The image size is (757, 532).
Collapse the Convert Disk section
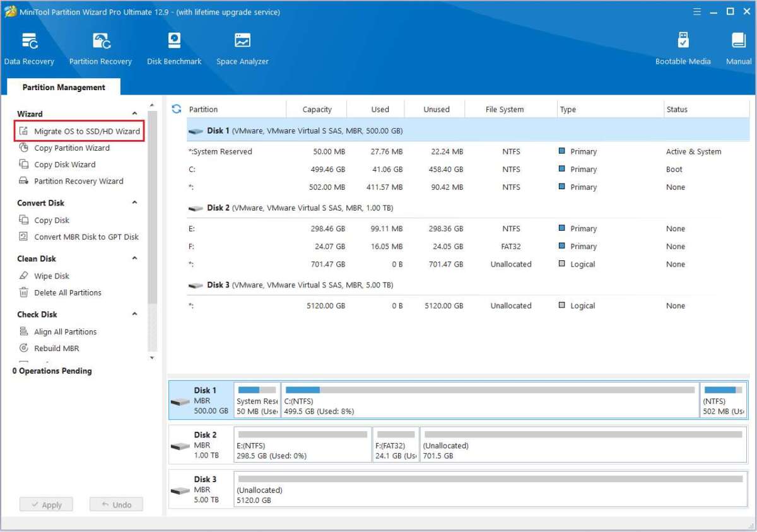134,202
